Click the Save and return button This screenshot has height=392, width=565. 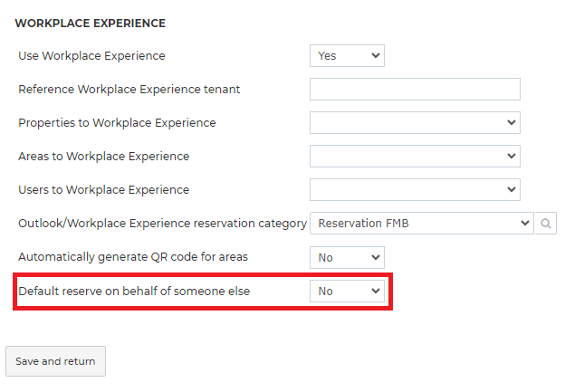click(55, 361)
